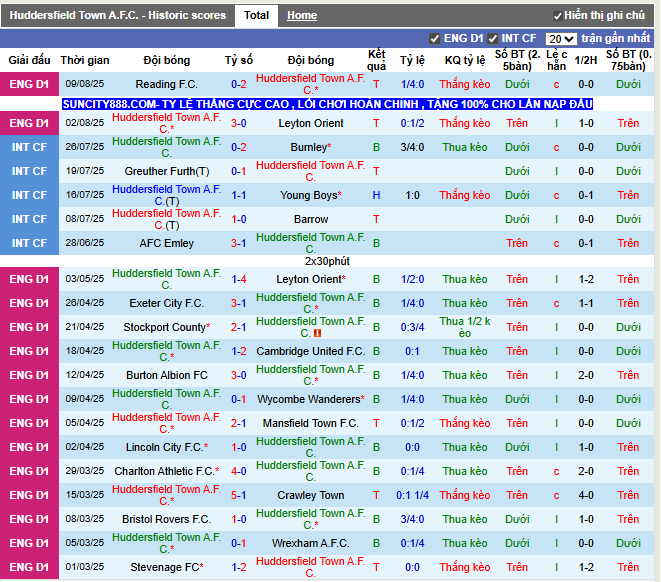This screenshot has height=582, width=661.
Task: Click the 2x30phút note text
Action: point(327,261)
